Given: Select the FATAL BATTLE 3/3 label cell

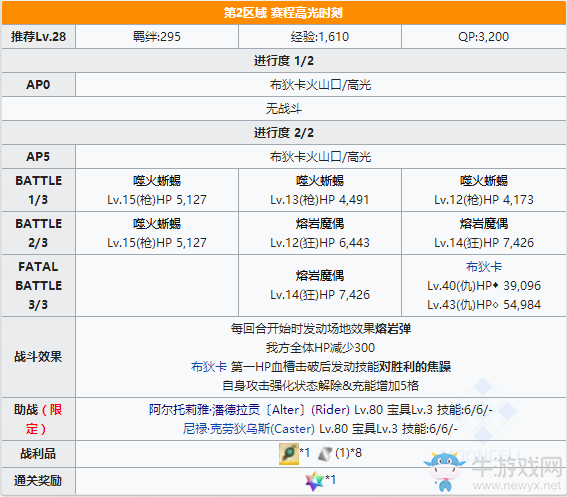Looking at the screenshot, I should coord(38,285).
